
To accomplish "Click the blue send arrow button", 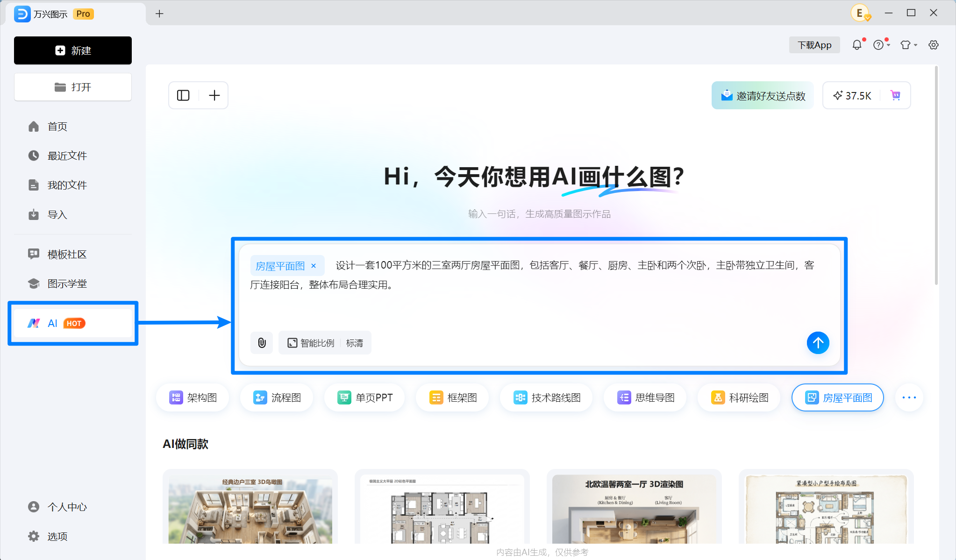I will point(818,343).
